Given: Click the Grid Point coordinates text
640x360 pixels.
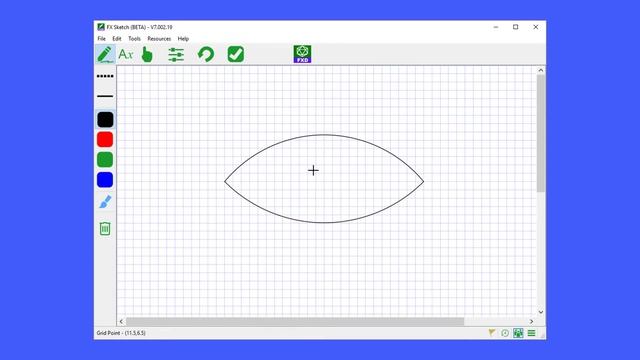Looking at the screenshot, I should [121, 333].
